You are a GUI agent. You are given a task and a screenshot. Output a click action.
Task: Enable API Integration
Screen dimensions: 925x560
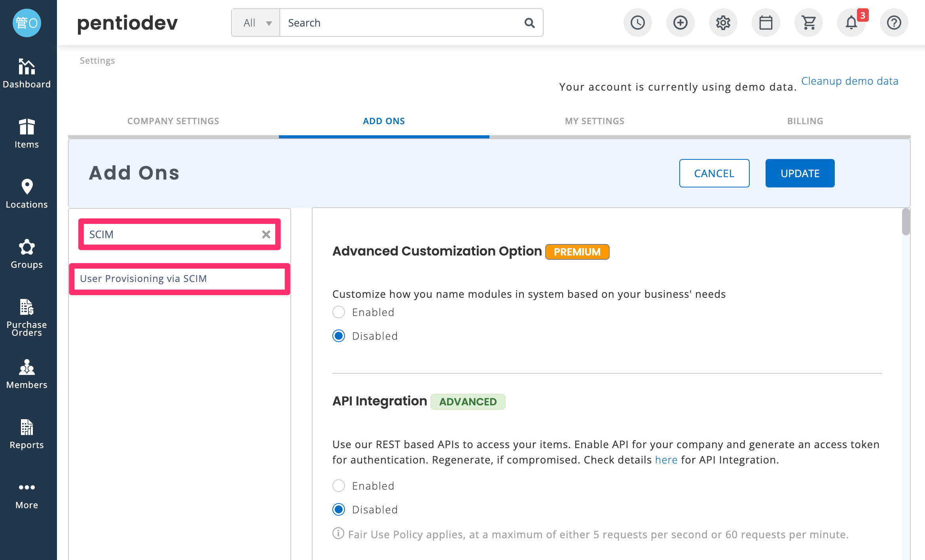click(339, 486)
